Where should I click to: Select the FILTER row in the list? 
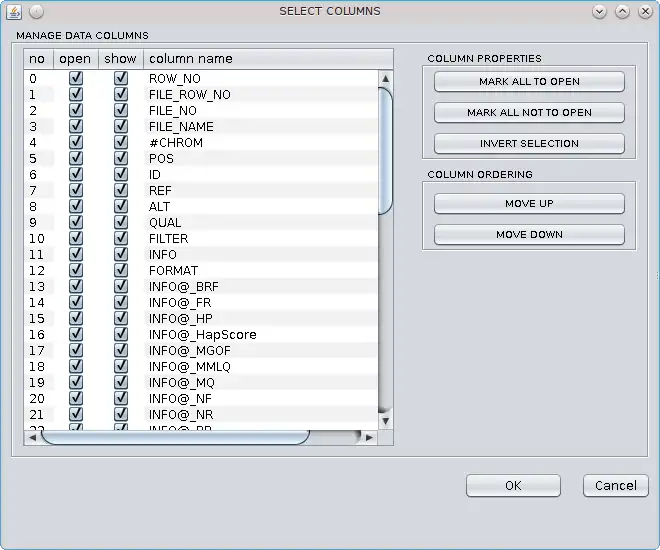click(x=201, y=239)
